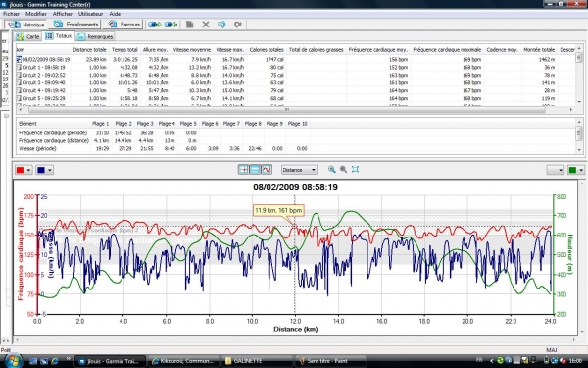
Task: Click the Fréquence cardiaque (période) row label
Action: [53, 132]
